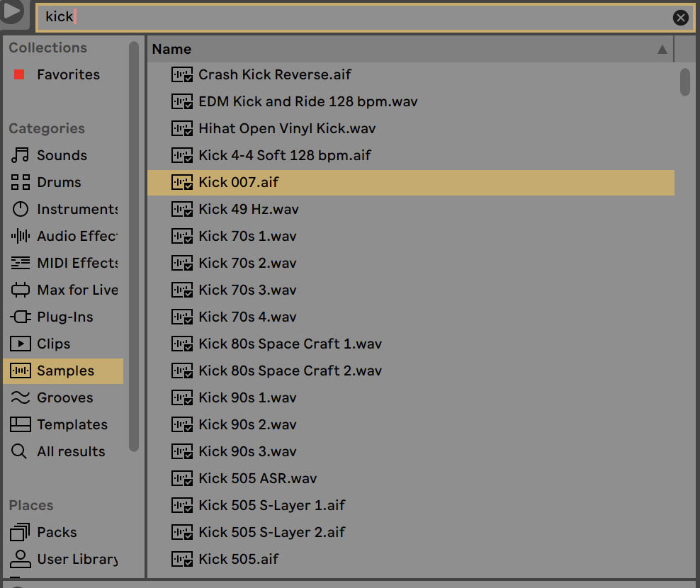The image size is (700, 588).
Task: Clear the search field with the X button
Action: click(x=681, y=18)
